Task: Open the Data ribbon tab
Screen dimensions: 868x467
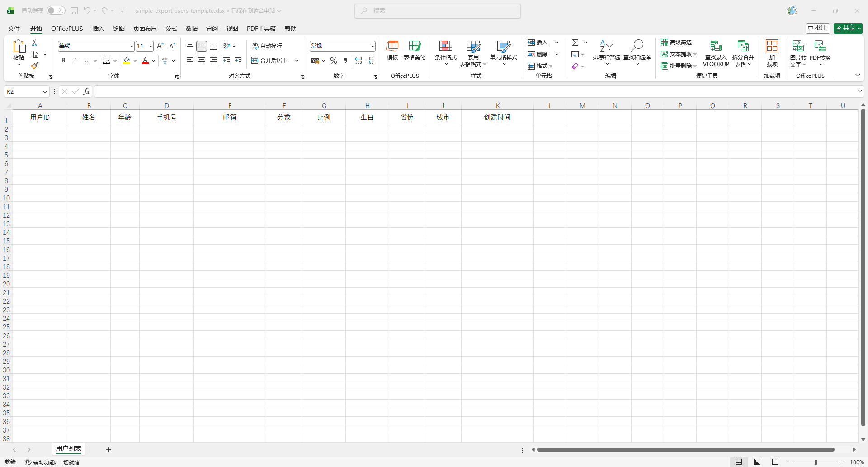Action: click(x=191, y=29)
